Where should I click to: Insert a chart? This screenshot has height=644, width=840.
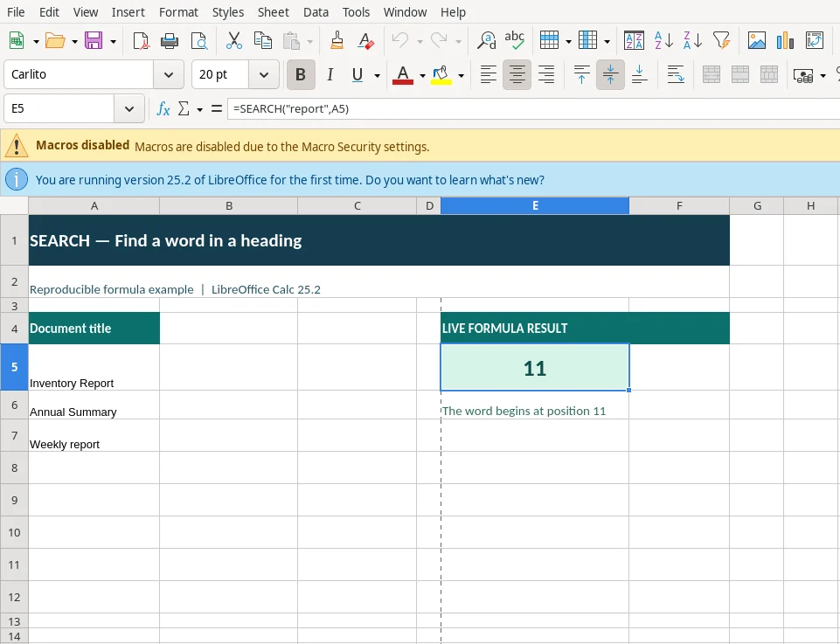785,41
